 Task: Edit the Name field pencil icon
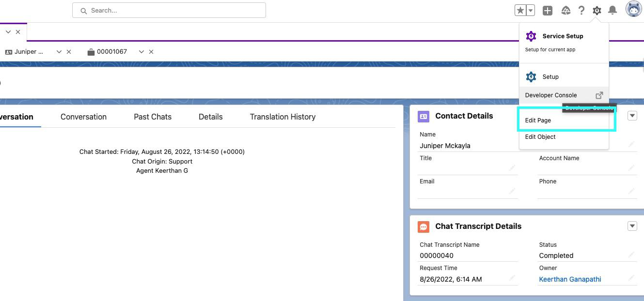click(631, 144)
